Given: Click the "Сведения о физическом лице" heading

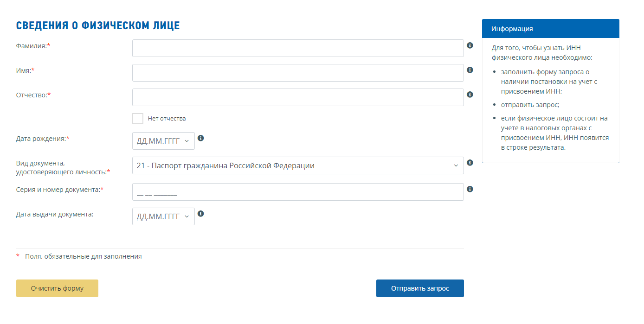Looking at the screenshot, I should pyautogui.click(x=98, y=25).
